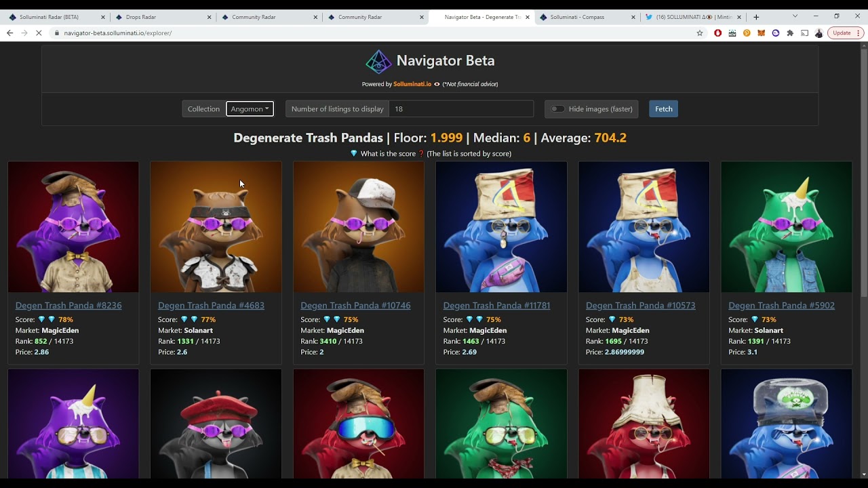
Task: Open the MetaMask fox extension
Action: (762, 33)
